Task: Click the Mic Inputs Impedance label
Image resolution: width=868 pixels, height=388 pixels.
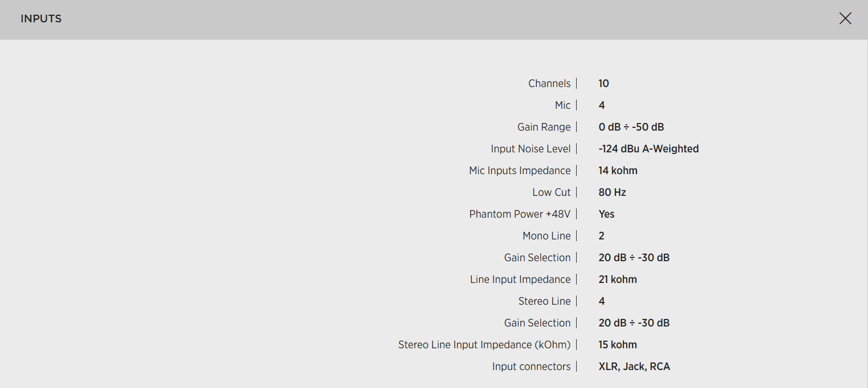Action: tap(520, 170)
